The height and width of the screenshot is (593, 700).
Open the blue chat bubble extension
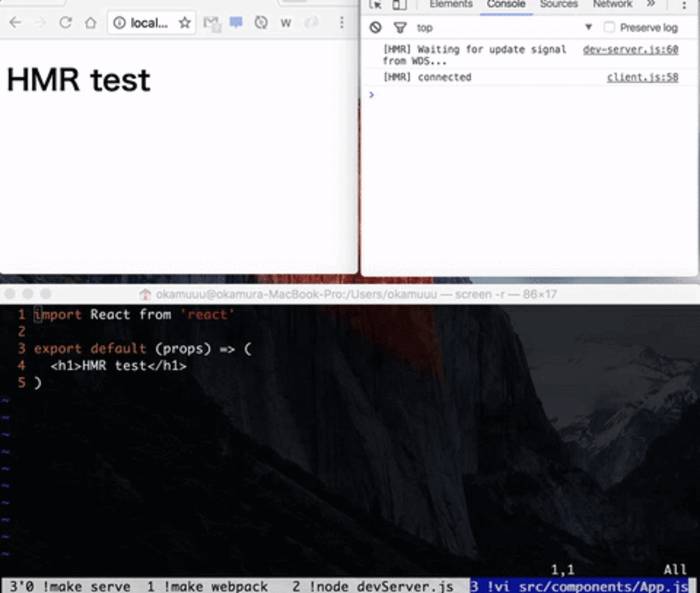click(x=236, y=23)
